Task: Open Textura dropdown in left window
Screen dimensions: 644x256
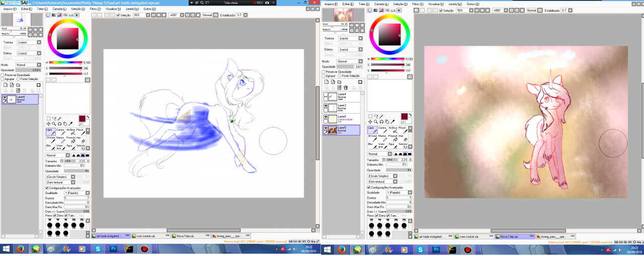Action: click(29, 42)
